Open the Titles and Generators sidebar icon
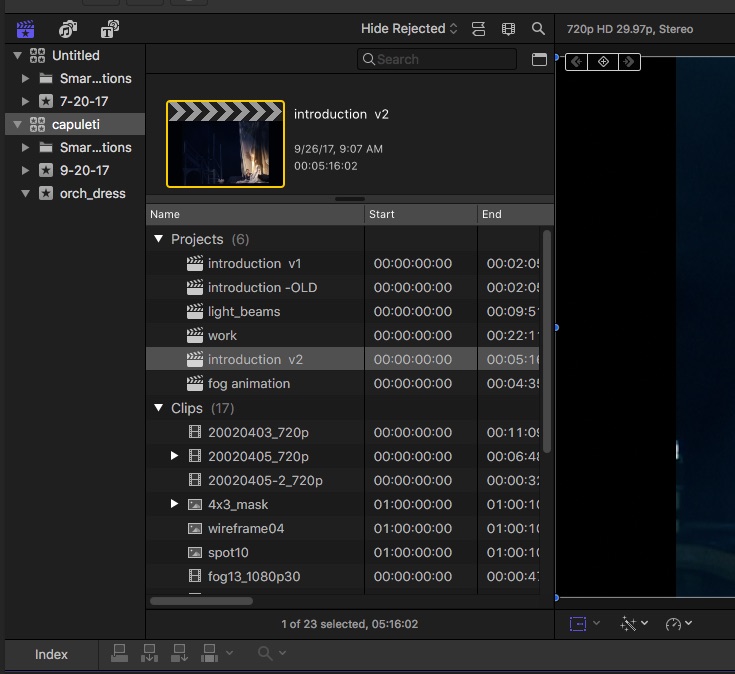735x674 pixels. point(110,29)
